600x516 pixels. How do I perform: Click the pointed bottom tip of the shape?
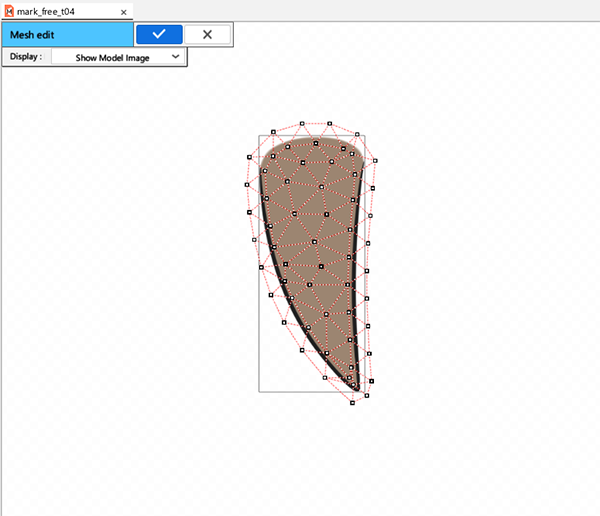pyautogui.click(x=355, y=386)
